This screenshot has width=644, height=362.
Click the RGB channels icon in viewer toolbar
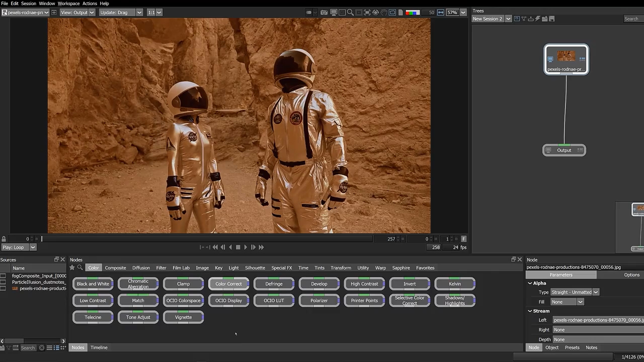413,13
